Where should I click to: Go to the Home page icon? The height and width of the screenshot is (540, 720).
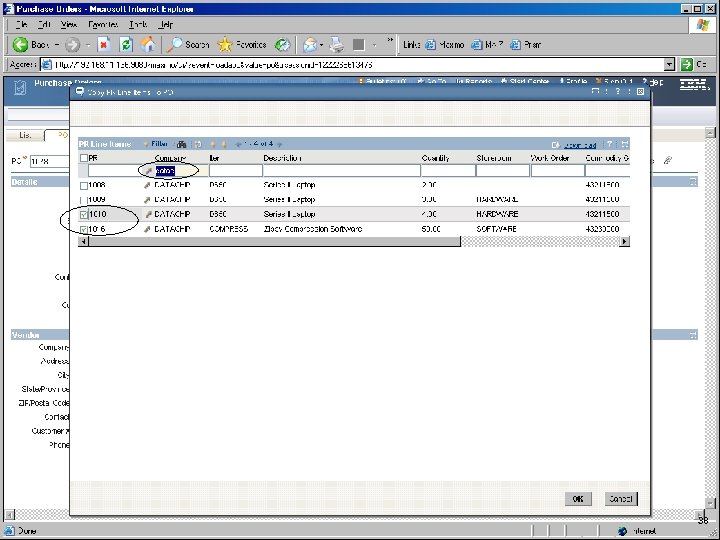148,45
